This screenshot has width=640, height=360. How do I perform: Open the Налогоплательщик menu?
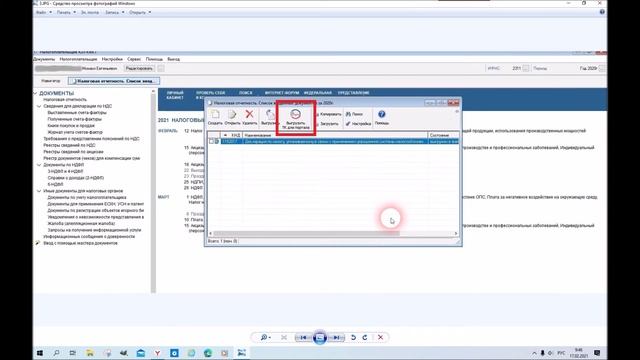78,59
